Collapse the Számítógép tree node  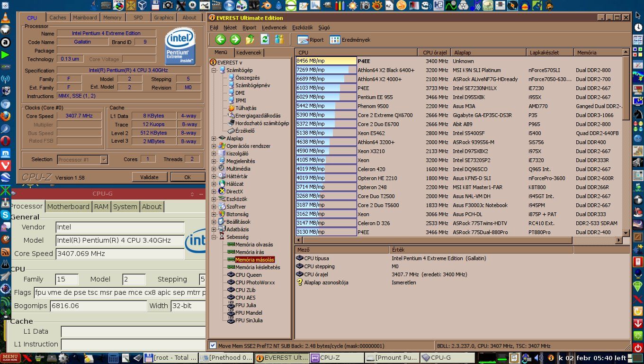[x=214, y=70]
